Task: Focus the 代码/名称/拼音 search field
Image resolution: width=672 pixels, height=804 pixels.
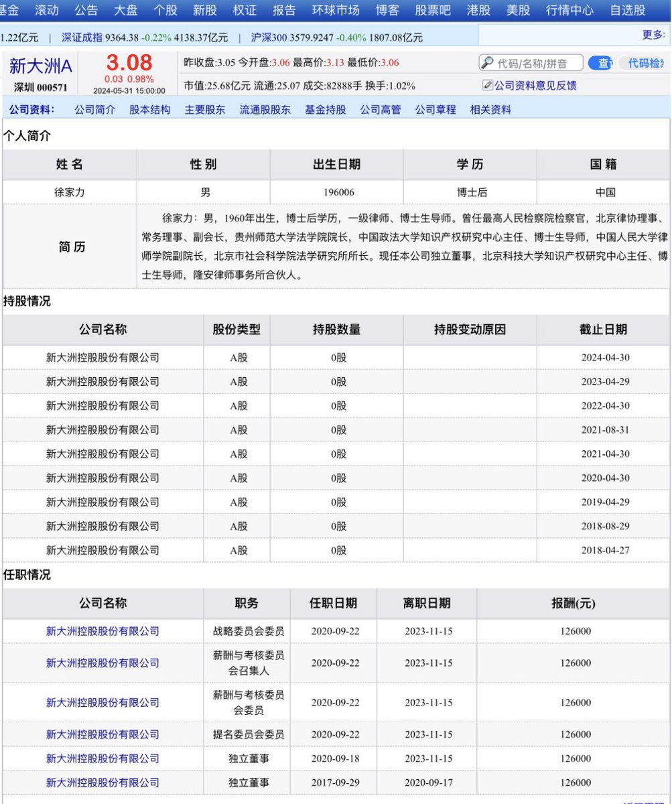Action: click(x=531, y=64)
